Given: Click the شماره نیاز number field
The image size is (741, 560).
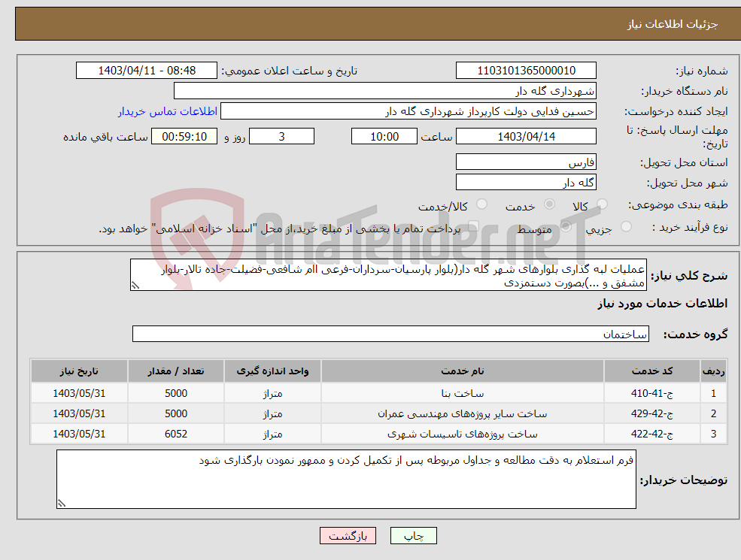Looking at the screenshot, I should point(526,71).
